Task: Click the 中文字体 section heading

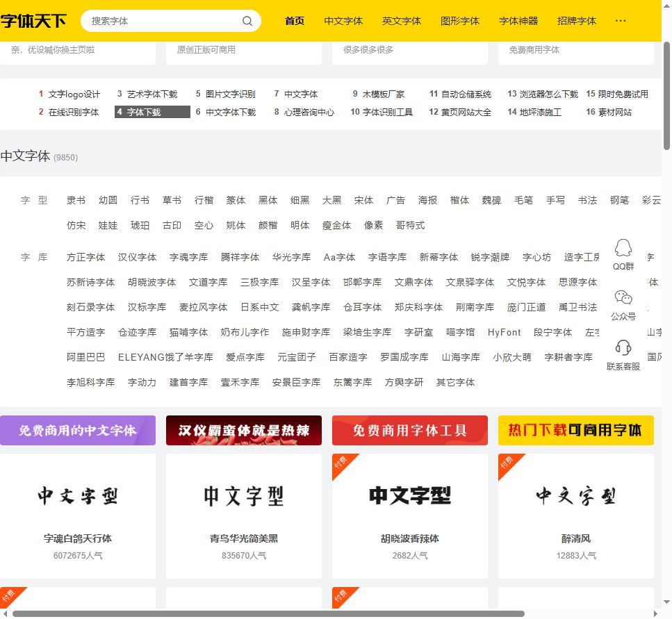Action: coord(25,156)
